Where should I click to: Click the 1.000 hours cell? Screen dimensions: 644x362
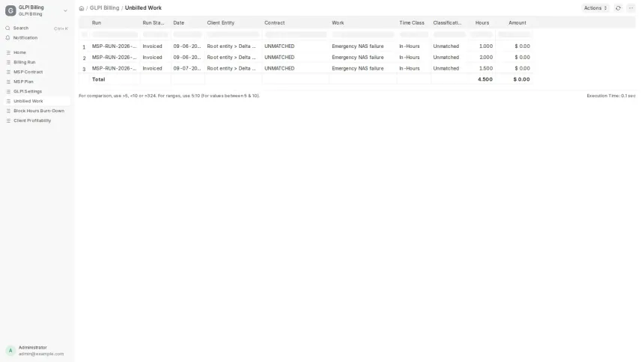pyautogui.click(x=482, y=46)
